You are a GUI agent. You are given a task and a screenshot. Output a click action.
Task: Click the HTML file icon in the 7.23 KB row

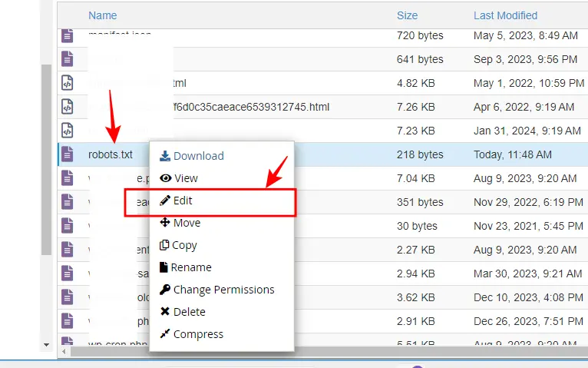[67, 131]
